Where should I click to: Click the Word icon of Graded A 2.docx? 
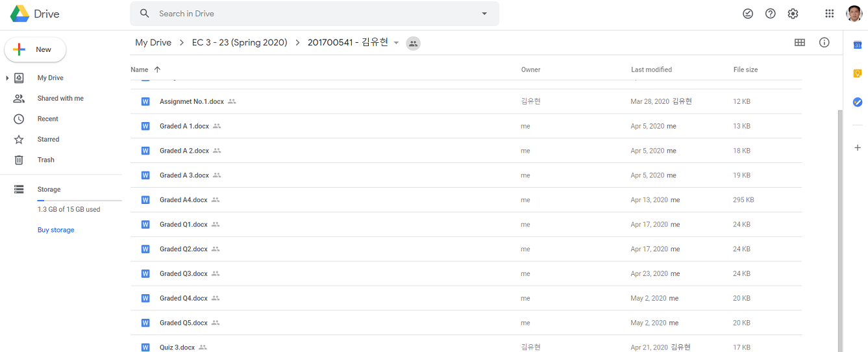[145, 151]
